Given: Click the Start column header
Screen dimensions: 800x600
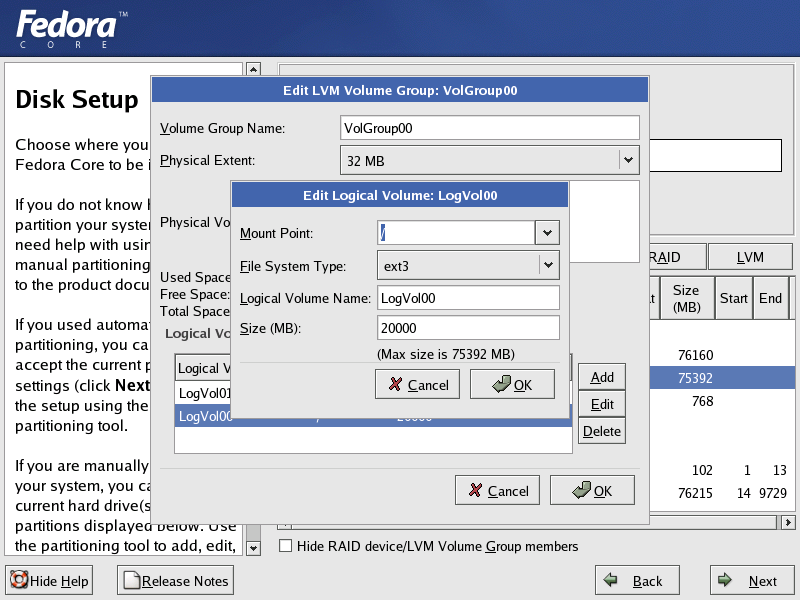Looking at the screenshot, I should point(733,298).
